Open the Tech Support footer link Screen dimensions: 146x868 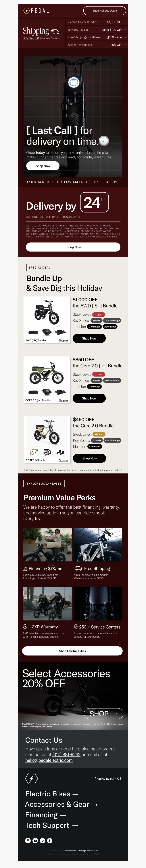tap(52, 825)
